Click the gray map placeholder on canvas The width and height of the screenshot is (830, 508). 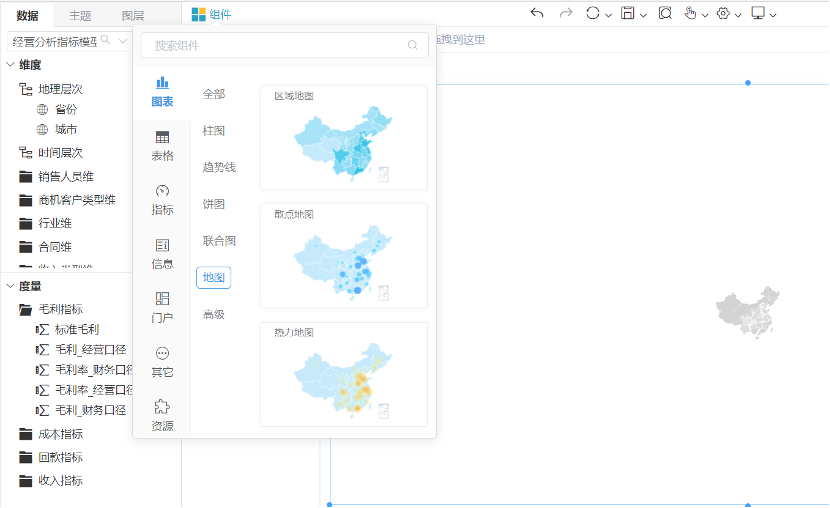[x=748, y=312]
